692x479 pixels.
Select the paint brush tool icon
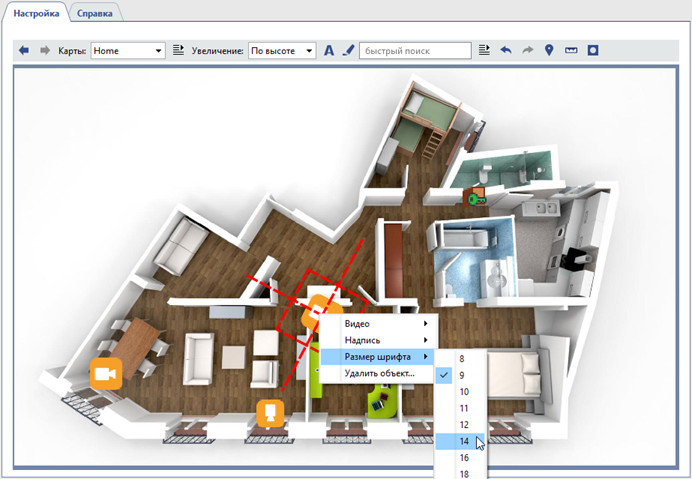click(x=348, y=50)
